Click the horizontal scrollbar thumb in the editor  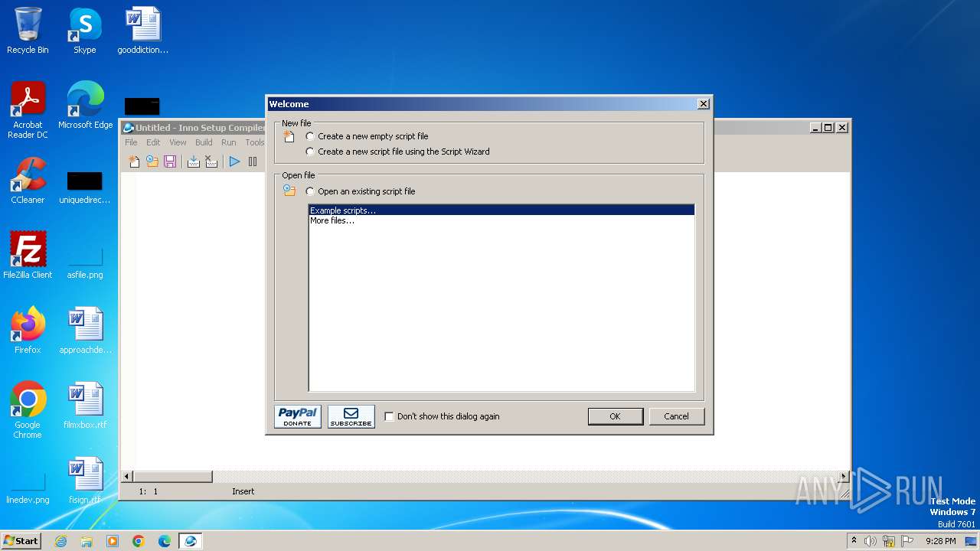[173, 476]
